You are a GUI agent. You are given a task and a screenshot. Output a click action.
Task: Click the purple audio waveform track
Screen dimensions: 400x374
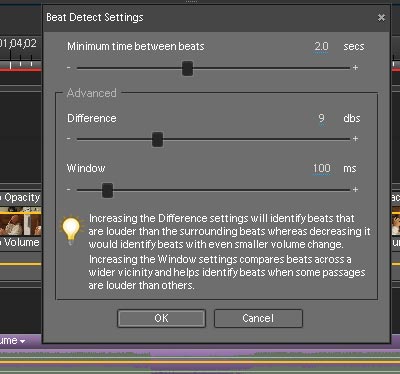200,361
